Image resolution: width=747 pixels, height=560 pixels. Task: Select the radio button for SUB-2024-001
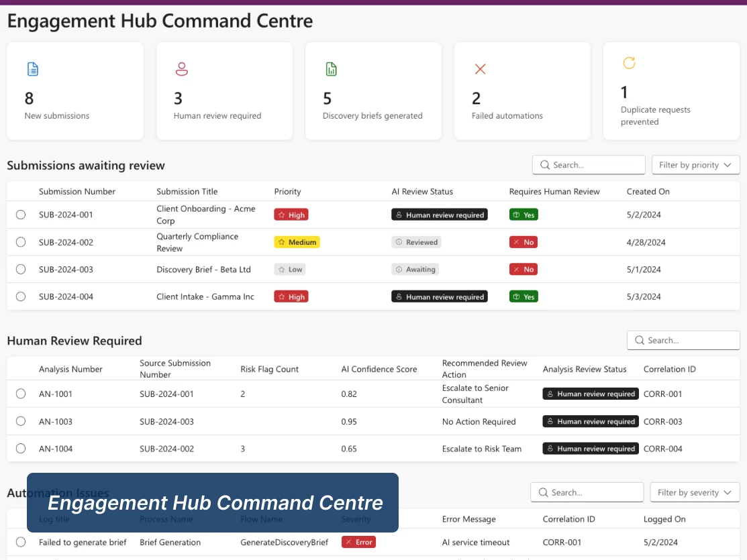point(21,215)
